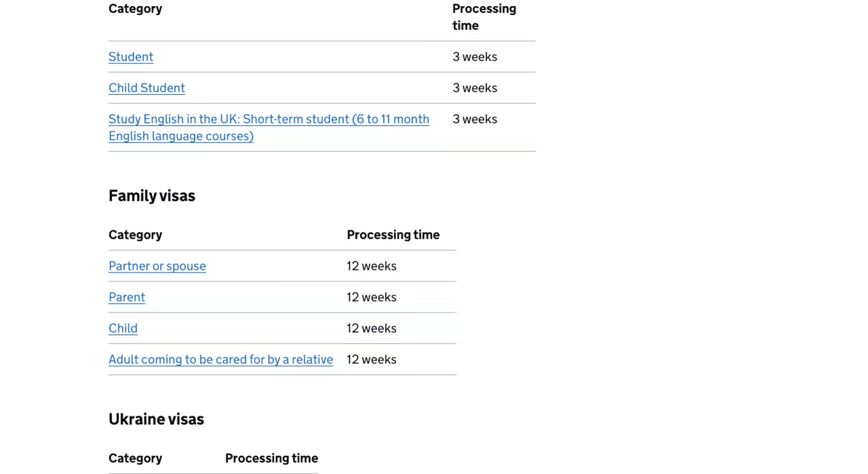This screenshot has width=868, height=474.
Task: Open the Student visa category link
Action: click(x=130, y=56)
